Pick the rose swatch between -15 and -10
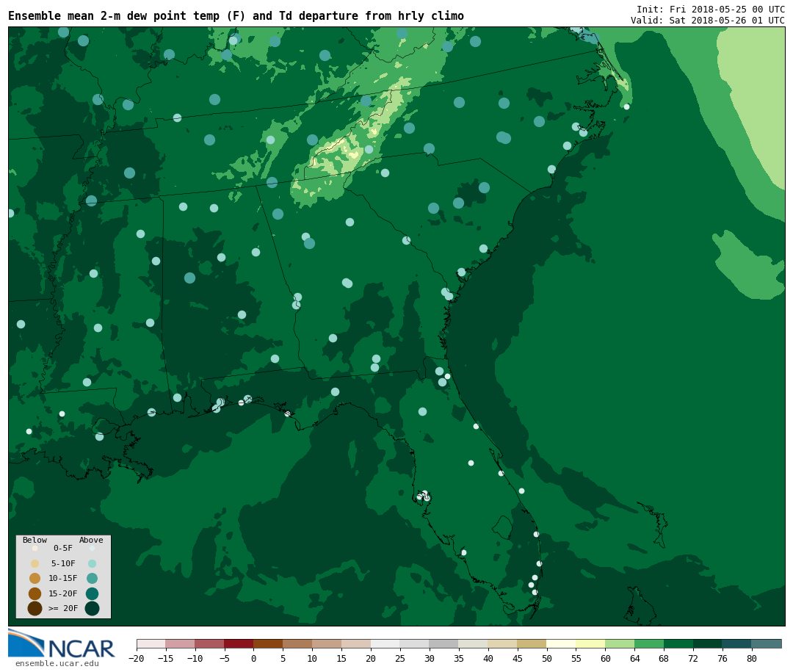Viewport: 793px width, 672px height. [181, 643]
